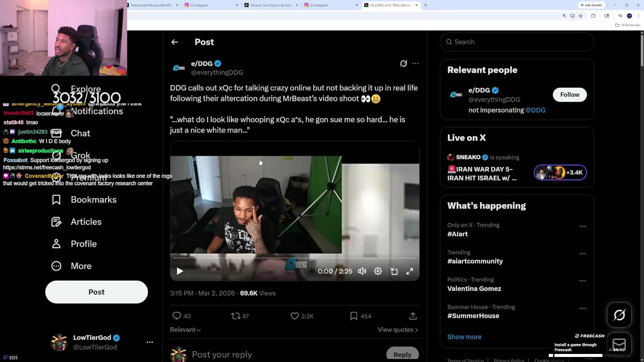
Task: Open options for the Valentina Gomez trend
Action: 583,281
